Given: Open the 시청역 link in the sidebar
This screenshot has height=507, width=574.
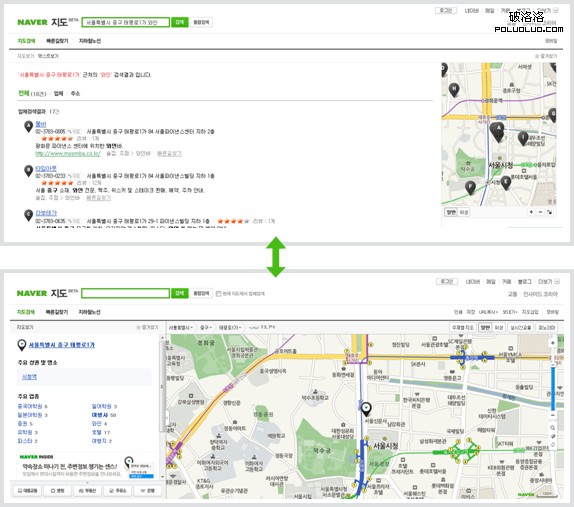Looking at the screenshot, I should pyautogui.click(x=29, y=377).
